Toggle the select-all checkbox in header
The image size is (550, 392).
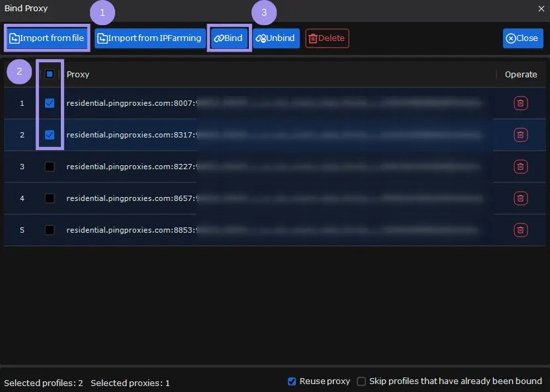point(50,74)
